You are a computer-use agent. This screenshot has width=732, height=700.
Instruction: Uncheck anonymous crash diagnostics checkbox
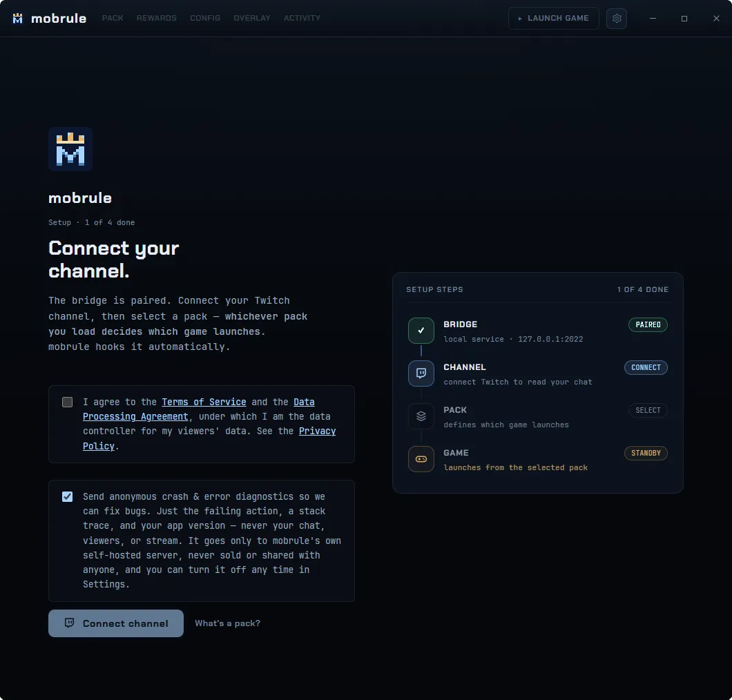click(67, 496)
